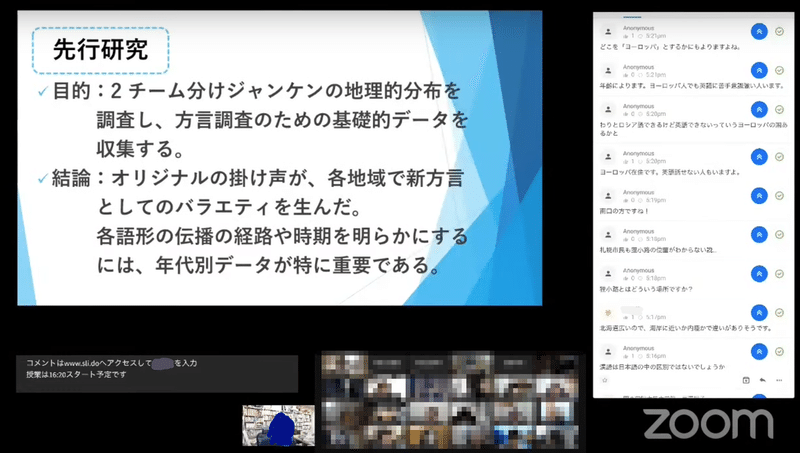Image resolution: width=800 pixels, height=453 pixels.
Task: Click the like icon on ヨーロッパ在住です comment
Action: click(x=626, y=161)
